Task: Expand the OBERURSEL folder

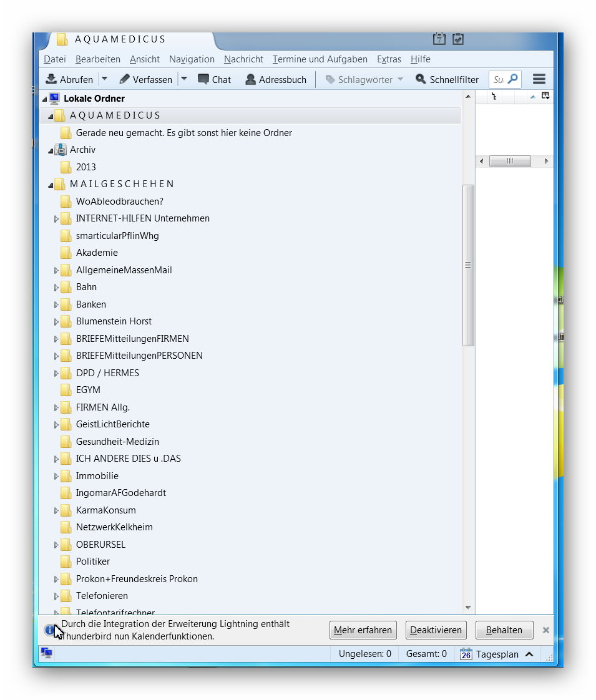Action: click(56, 545)
